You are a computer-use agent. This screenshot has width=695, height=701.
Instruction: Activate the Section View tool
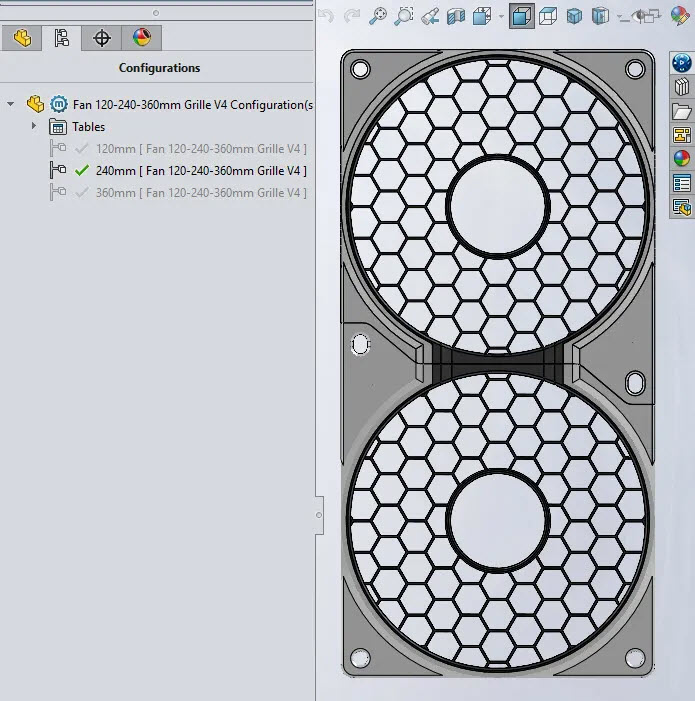(x=456, y=15)
